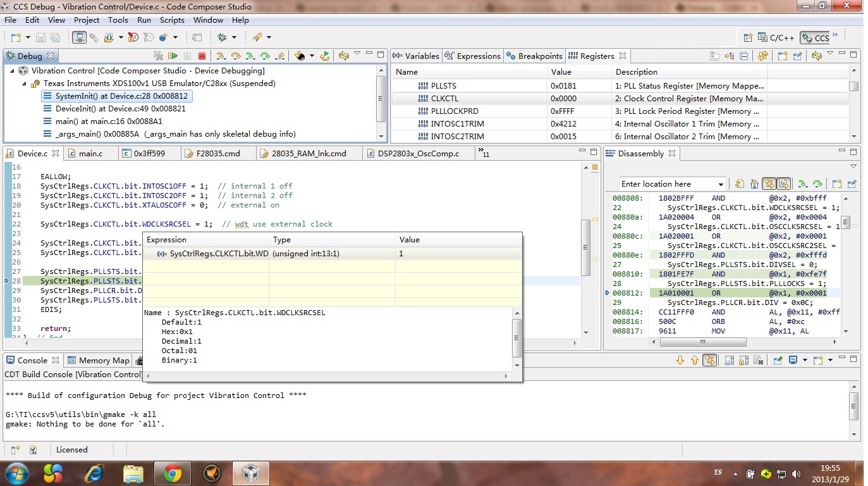Click the Home icon in Disassembly toolbar
Viewport: 868px width, 486px height.
[754, 184]
